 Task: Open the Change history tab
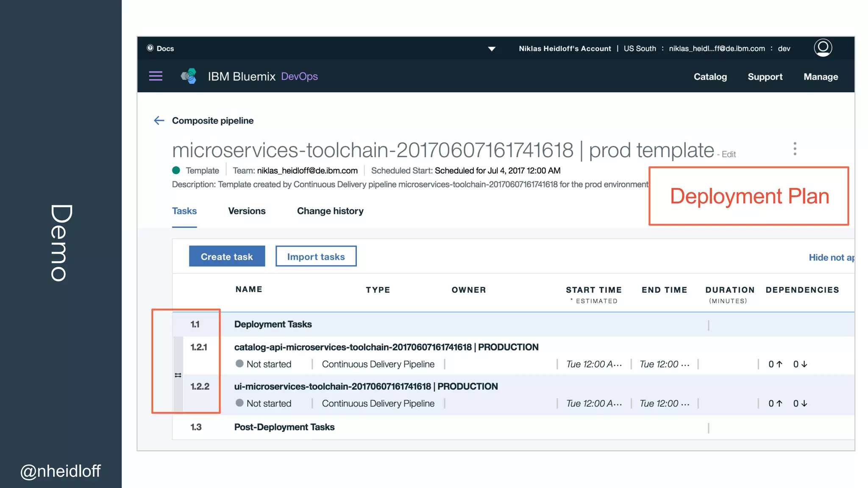click(330, 211)
